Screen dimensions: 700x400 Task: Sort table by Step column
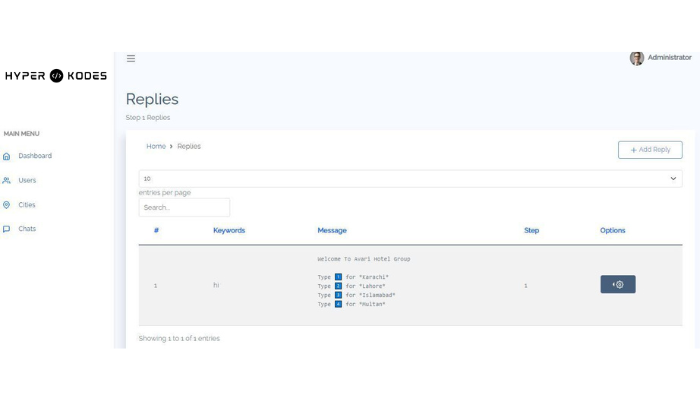[x=531, y=231]
